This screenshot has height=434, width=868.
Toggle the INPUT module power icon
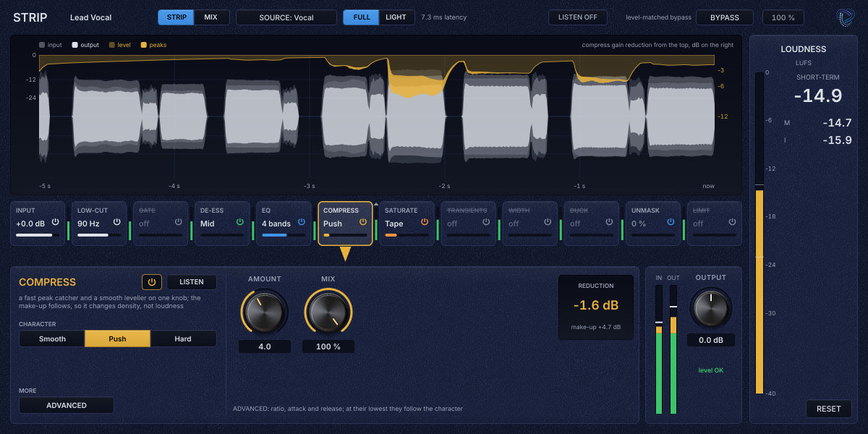pos(56,222)
